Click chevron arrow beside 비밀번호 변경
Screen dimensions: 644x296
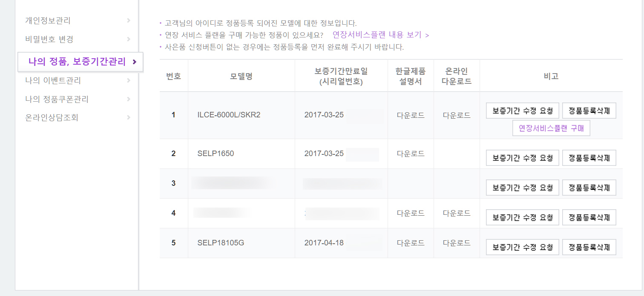pyautogui.click(x=129, y=39)
